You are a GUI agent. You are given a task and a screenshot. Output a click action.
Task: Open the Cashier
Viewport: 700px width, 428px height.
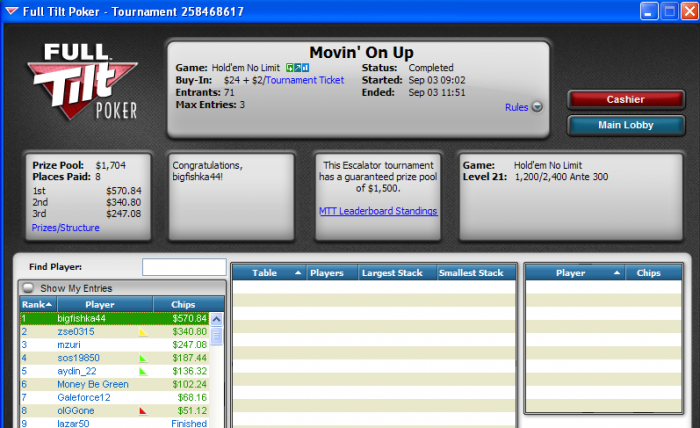(625, 100)
